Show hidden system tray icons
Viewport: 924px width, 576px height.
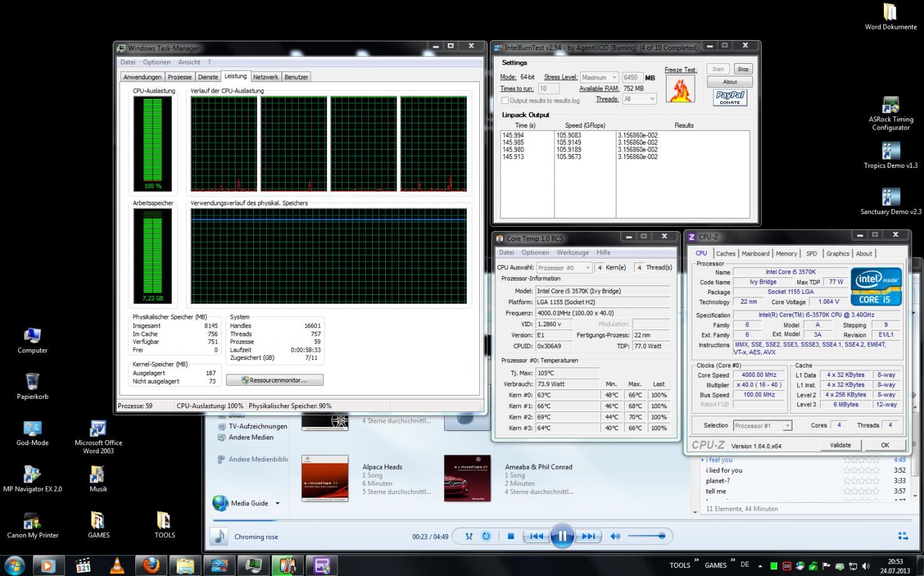[x=760, y=565]
